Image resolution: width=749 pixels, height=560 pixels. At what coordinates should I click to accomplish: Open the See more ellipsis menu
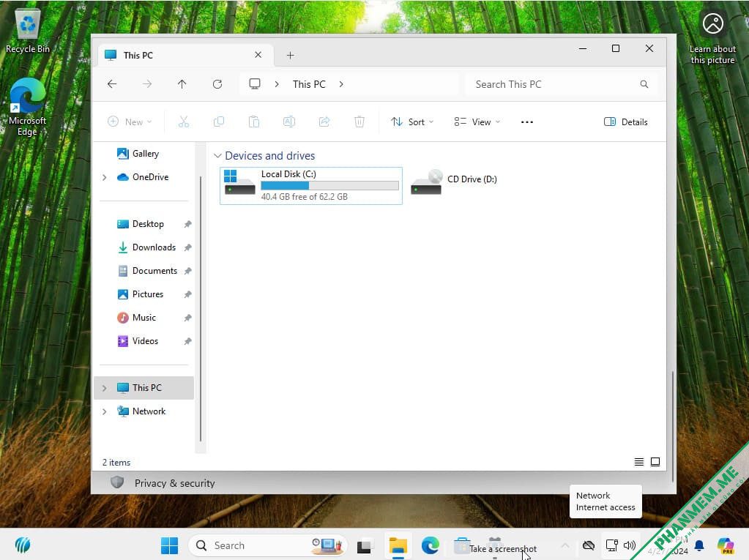click(x=527, y=122)
